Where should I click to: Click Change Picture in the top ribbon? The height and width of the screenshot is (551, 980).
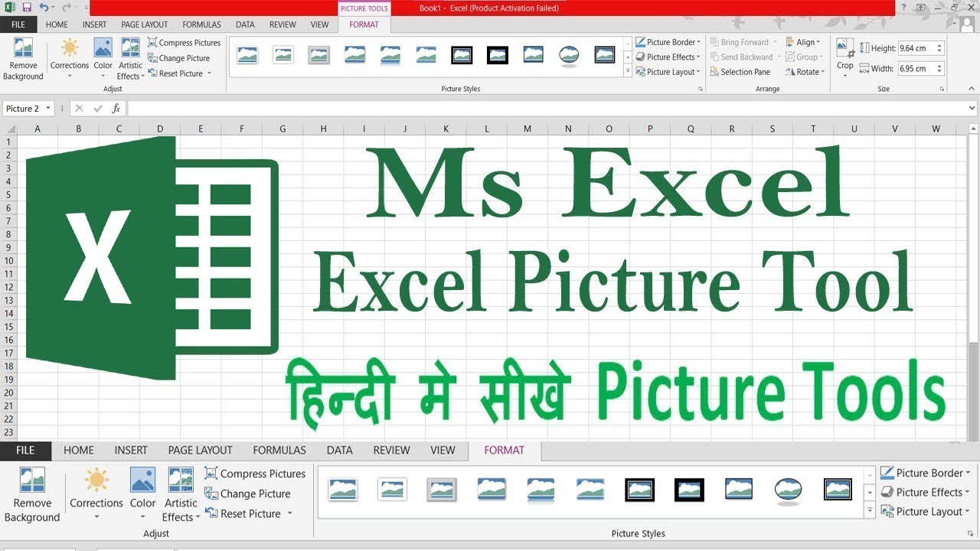coord(178,58)
